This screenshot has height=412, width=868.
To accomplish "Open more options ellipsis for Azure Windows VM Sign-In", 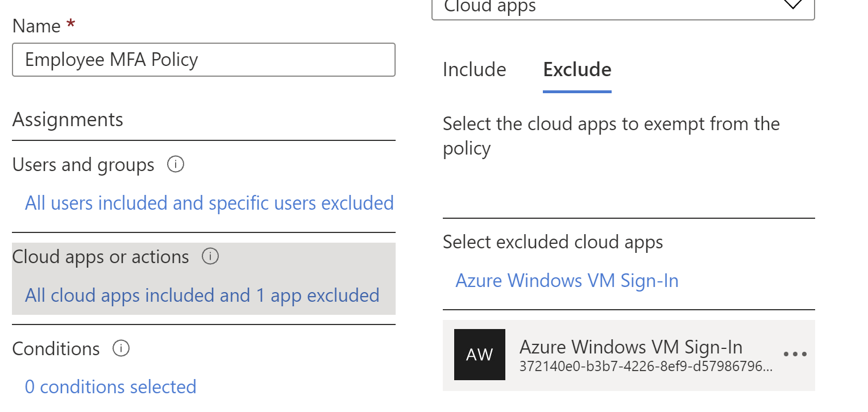I will [x=795, y=355].
